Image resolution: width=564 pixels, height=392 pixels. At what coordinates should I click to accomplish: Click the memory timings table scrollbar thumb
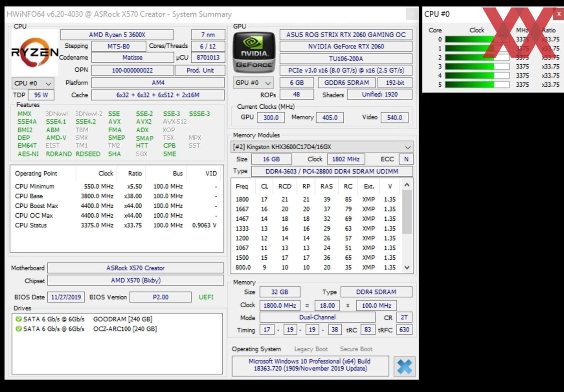[x=407, y=212]
